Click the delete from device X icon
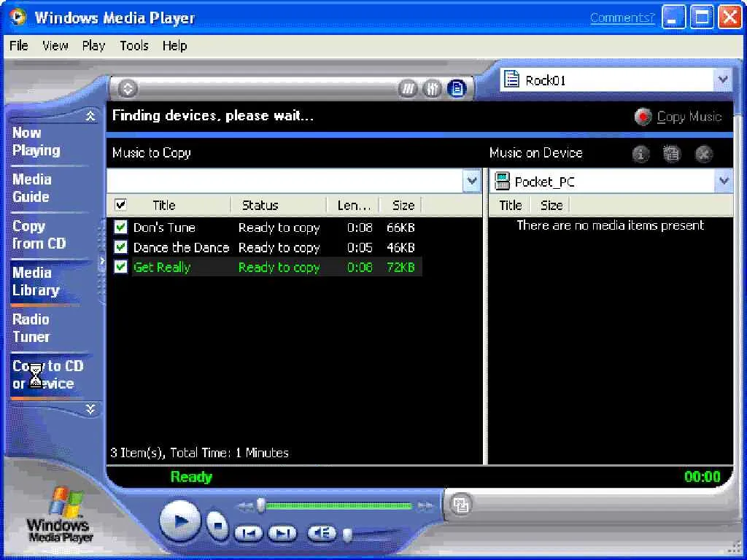The image size is (747, 560). pos(704,154)
